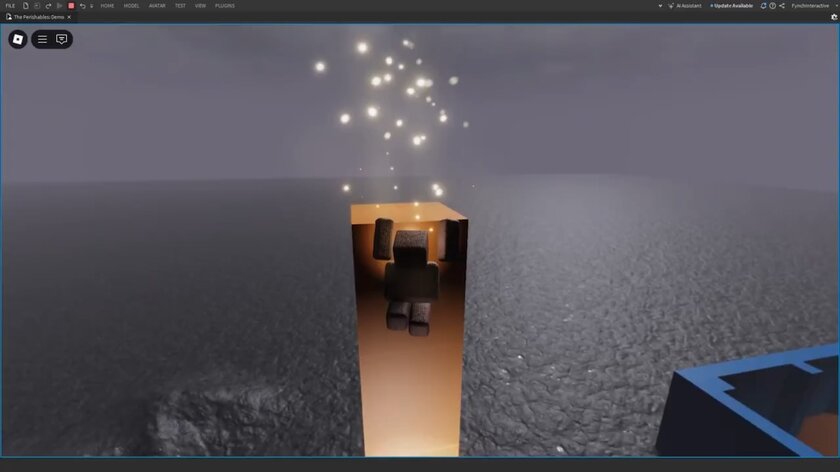
Task: Stop the playtest with red Stop button
Action: click(71, 6)
